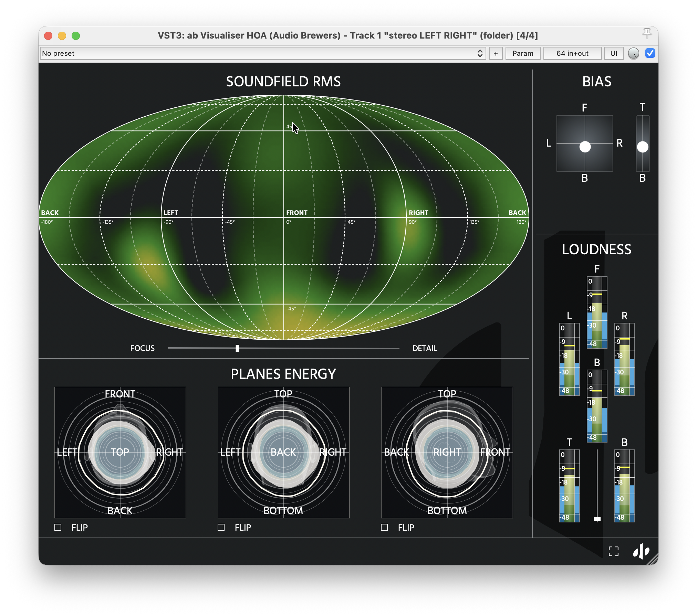Enable FLIP for the Front/Back plane
Viewport: 697px width, 616px height.
click(58, 527)
